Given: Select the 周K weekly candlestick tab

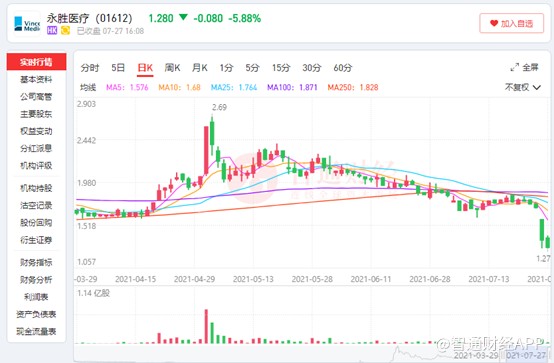Looking at the screenshot, I should pyautogui.click(x=172, y=68).
